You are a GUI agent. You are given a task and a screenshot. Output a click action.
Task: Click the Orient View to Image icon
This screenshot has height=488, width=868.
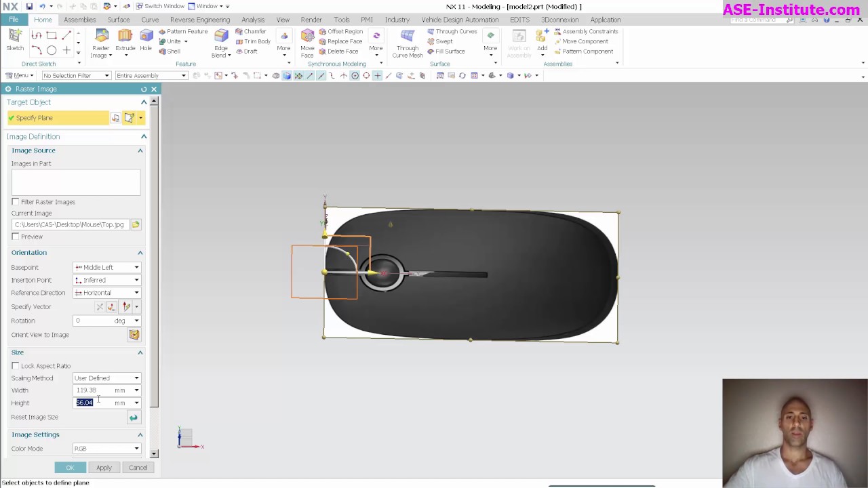134,335
